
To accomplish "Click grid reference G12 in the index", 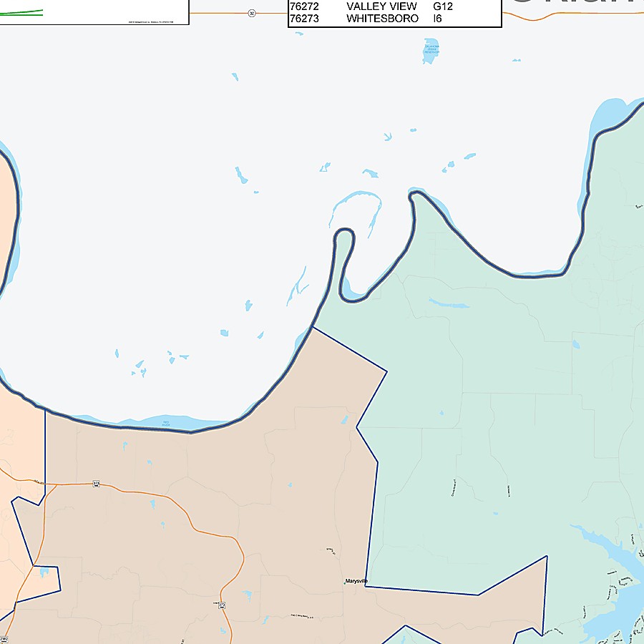I will 443,6.
